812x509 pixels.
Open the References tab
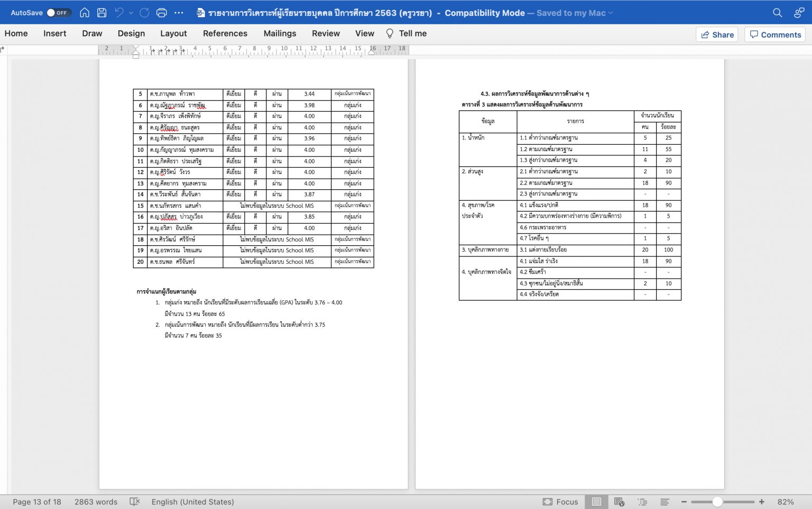point(225,33)
